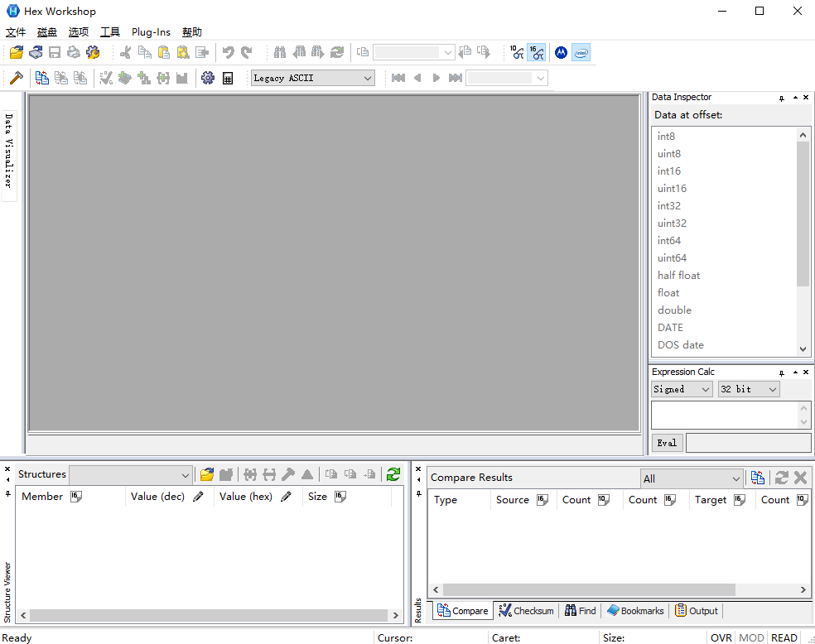Click the expression input text box

[725, 415]
